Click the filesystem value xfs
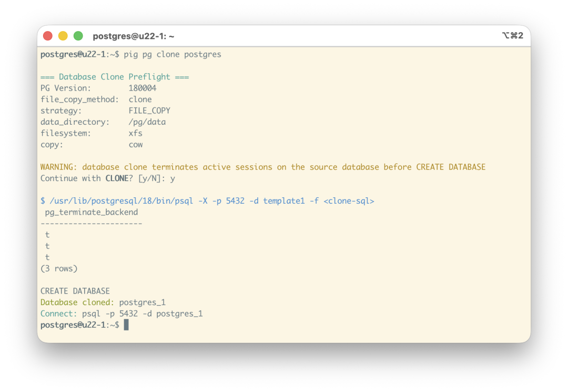 click(136, 133)
